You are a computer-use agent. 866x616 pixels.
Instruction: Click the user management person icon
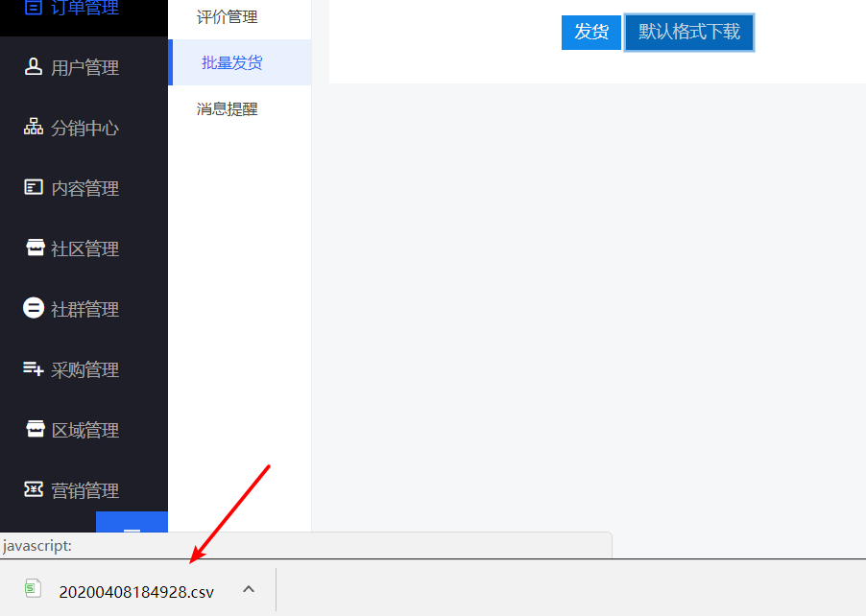point(34,67)
